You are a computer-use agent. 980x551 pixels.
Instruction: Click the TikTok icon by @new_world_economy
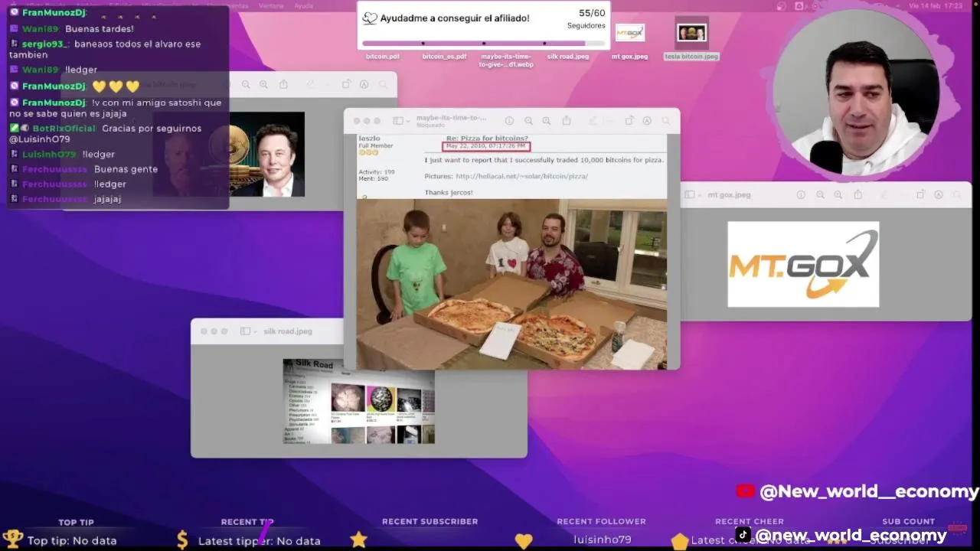click(743, 535)
